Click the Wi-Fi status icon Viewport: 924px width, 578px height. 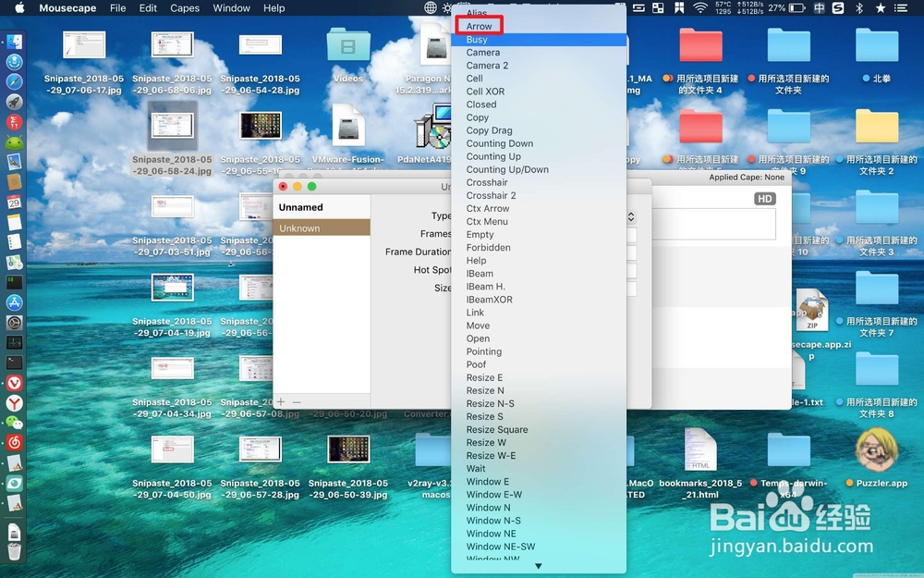click(700, 7)
